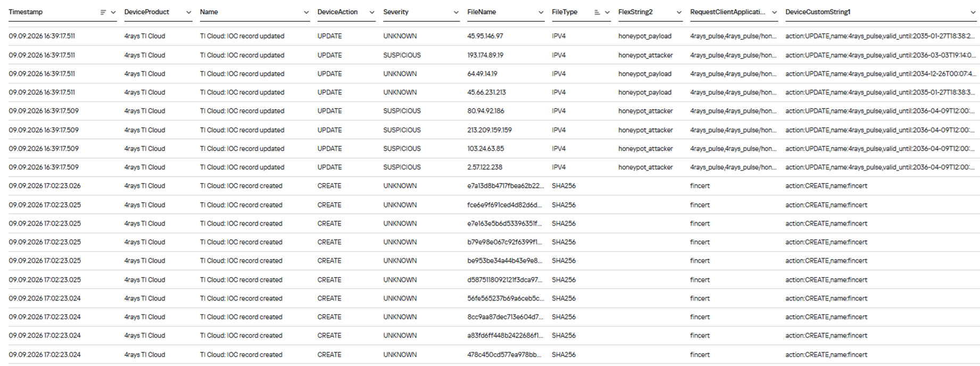Click the sort icon in the Timestamp header

click(103, 12)
